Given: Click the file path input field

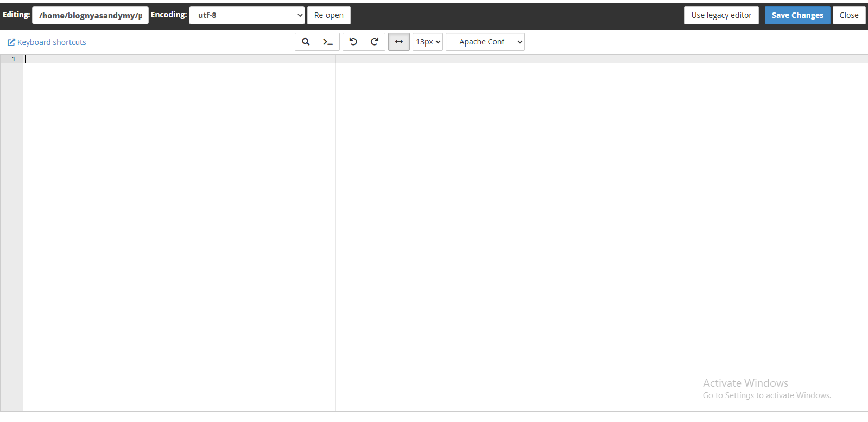Looking at the screenshot, I should pyautogui.click(x=90, y=15).
